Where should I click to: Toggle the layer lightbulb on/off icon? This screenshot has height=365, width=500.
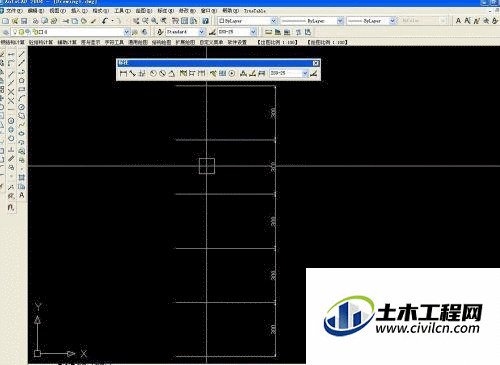15,32
